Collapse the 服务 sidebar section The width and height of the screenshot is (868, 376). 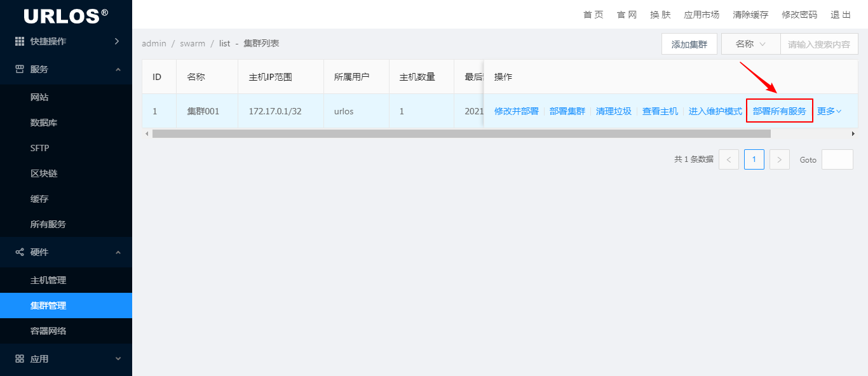click(x=118, y=69)
